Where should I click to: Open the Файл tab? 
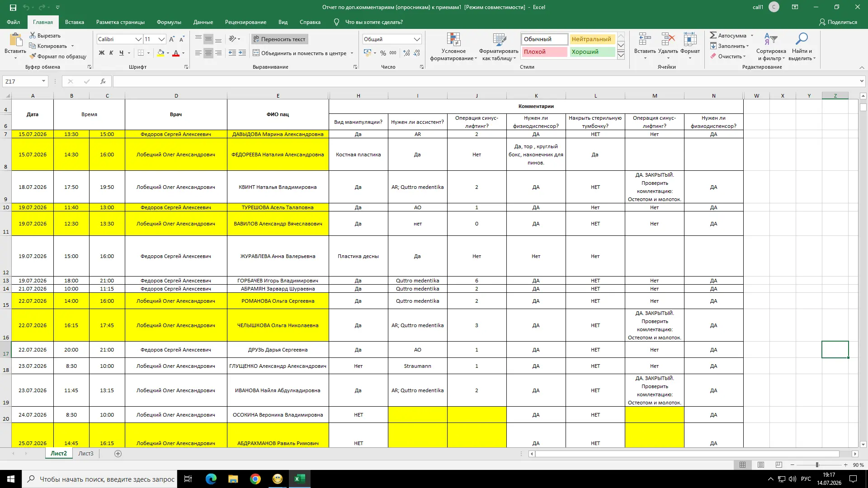coord(13,22)
